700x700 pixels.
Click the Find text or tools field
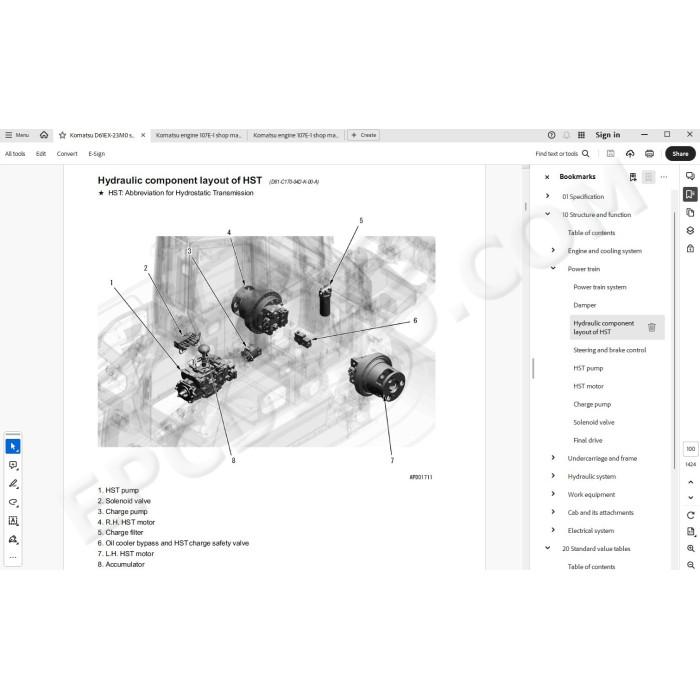pos(557,154)
